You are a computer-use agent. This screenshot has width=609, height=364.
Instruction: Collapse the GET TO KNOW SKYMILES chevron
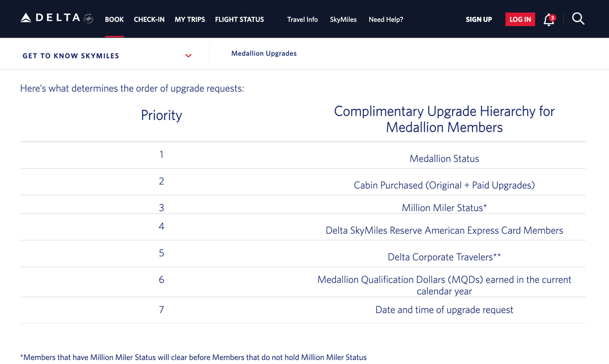point(188,56)
